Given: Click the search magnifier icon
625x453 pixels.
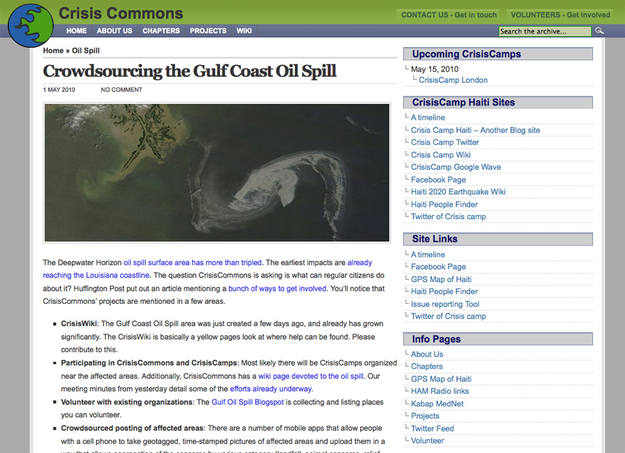Looking at the screenshot, I should coord(599,31).
